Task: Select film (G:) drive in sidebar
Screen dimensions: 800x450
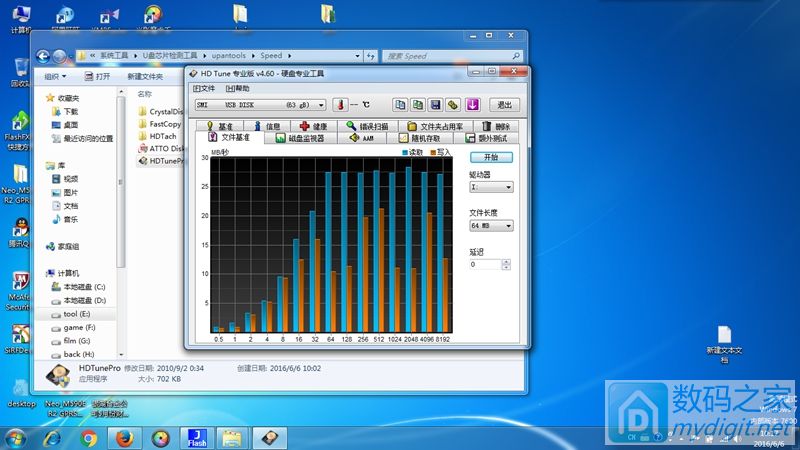Action: point(71,340)
